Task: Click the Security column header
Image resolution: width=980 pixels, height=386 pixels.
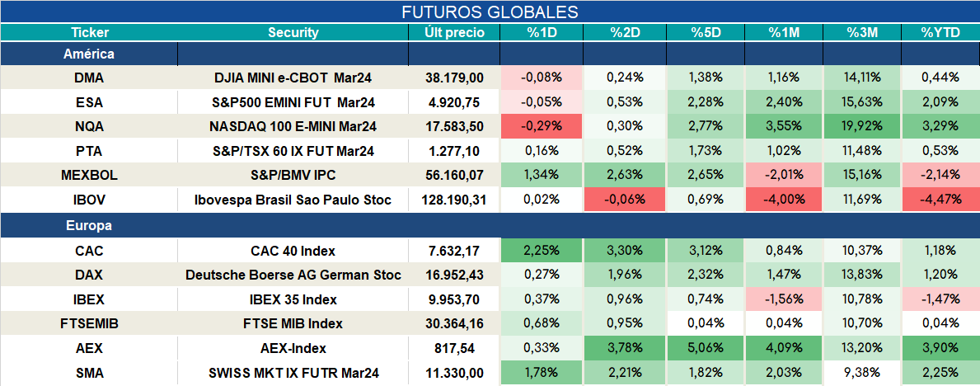Action: 293,33
